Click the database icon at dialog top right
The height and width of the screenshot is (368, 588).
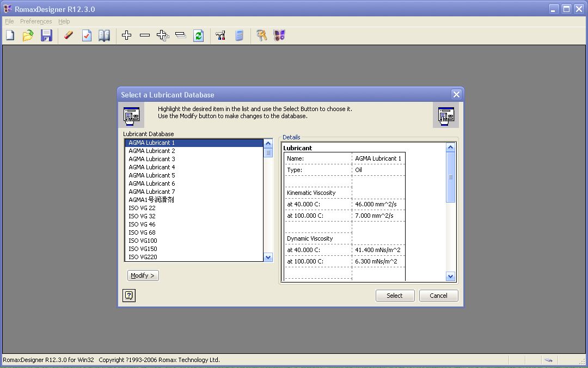[x=446, y=116]
